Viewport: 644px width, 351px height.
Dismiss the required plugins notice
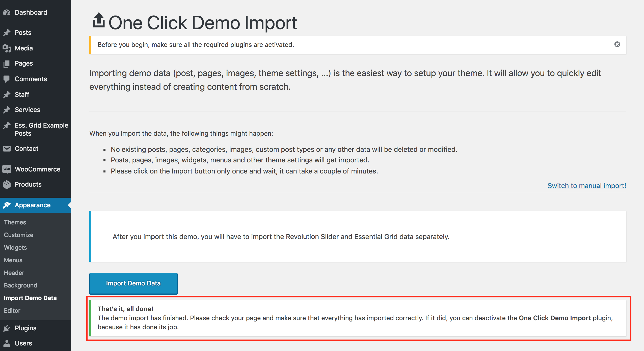coord(617,44)
